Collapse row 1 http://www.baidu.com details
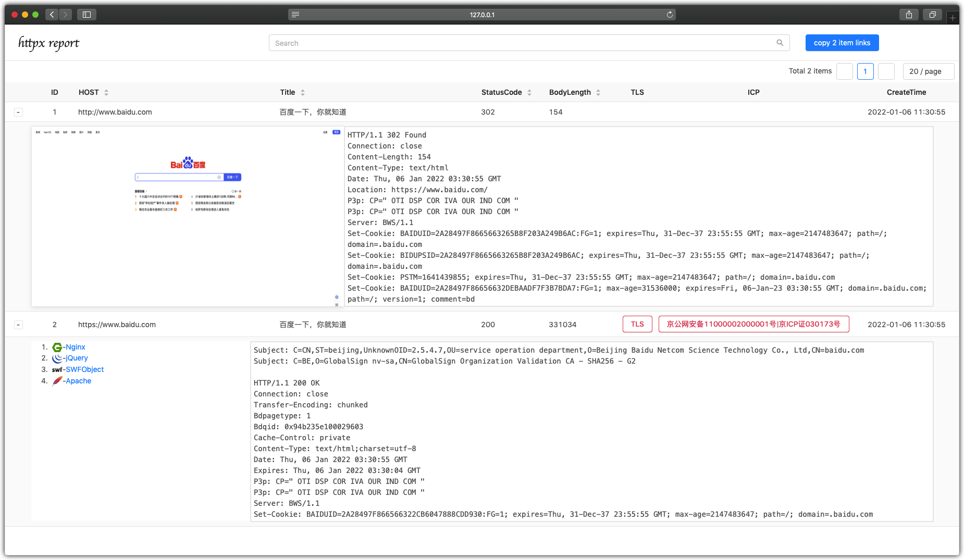 click(18, 112)
